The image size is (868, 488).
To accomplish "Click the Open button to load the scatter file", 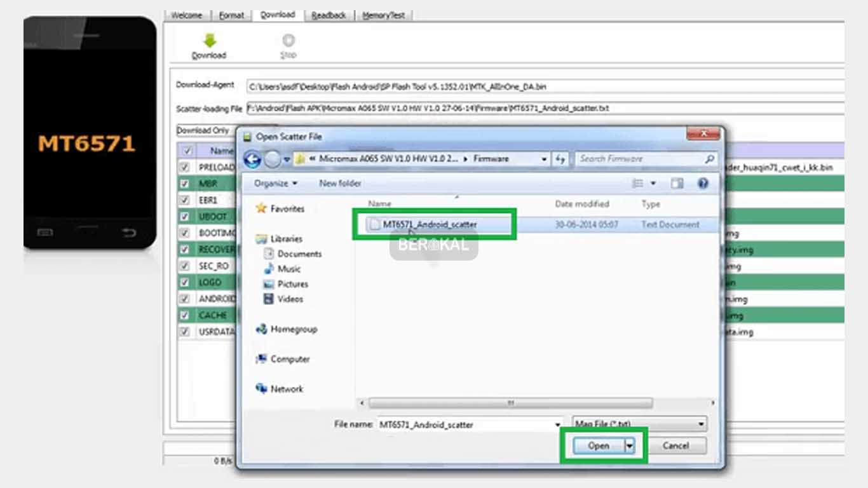I will (x=598, y=445).
